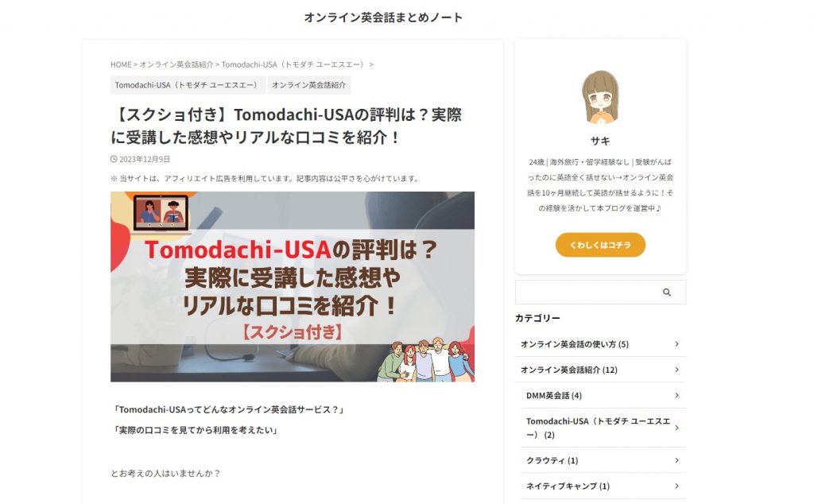The image size is (814, 504).
Task: Click the arrow next to ネイティブキャンプ (1)
Action: 676,486
